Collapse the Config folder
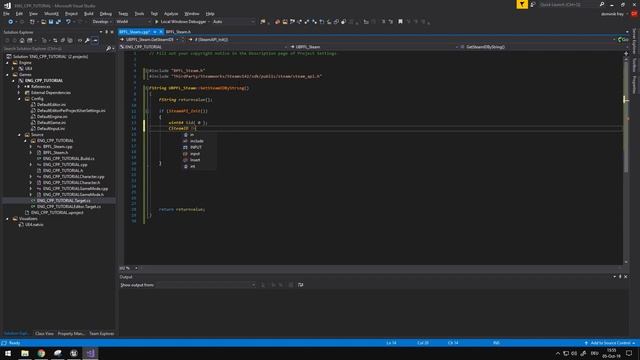This screenshot has height=360, width=640. [19, 99]
